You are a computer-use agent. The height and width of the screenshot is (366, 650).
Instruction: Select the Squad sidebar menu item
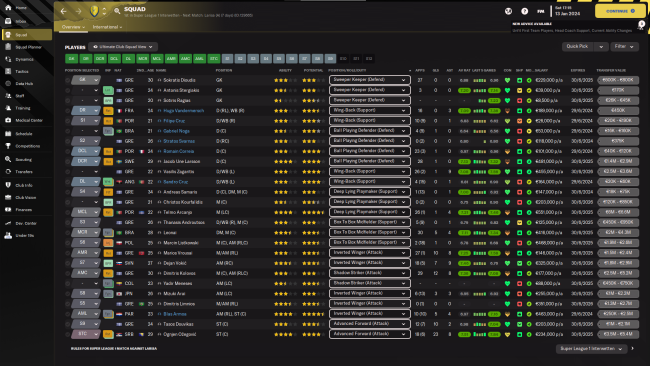27,35
